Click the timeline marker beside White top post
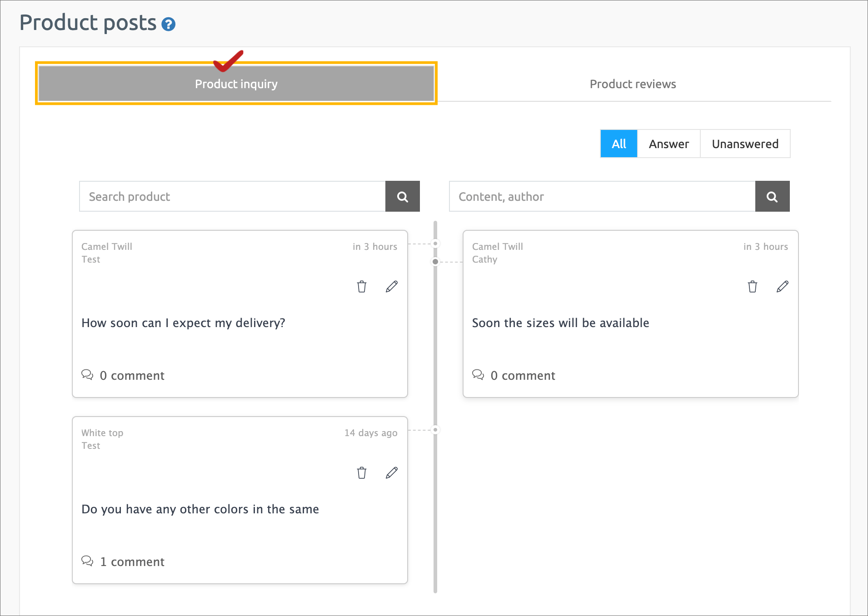The width and height of the screenshot is (868, 616). (435, 430)
